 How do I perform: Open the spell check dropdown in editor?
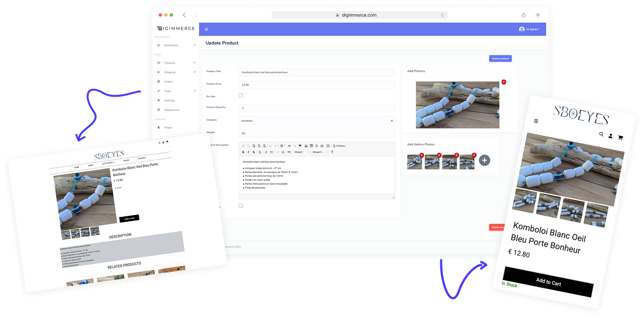click(x=282, y=146)
